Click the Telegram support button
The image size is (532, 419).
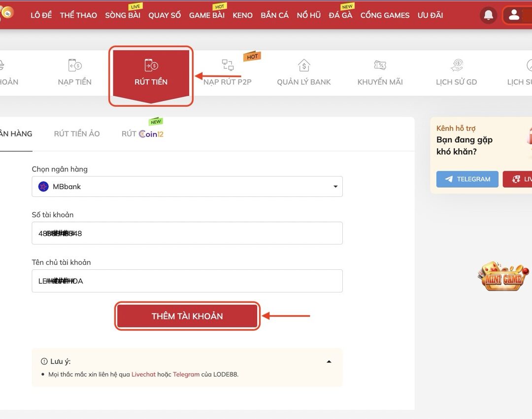click(x=467, y=179)
